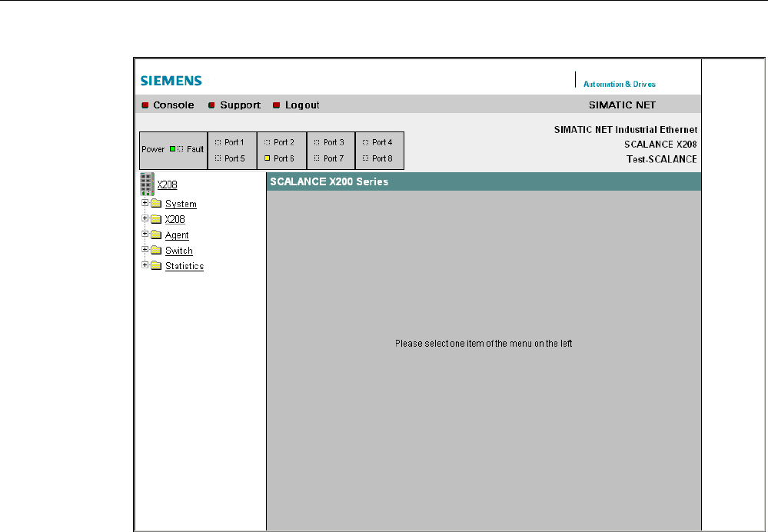Click the Port 1 status LED
The width and height of the screenshot is (768, 532).
[218, 142]
